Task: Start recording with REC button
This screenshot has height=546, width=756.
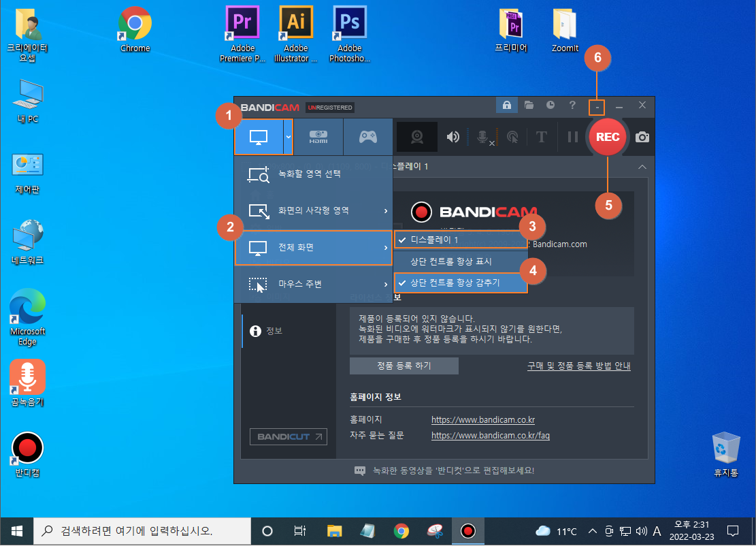Action: [608, 137]
